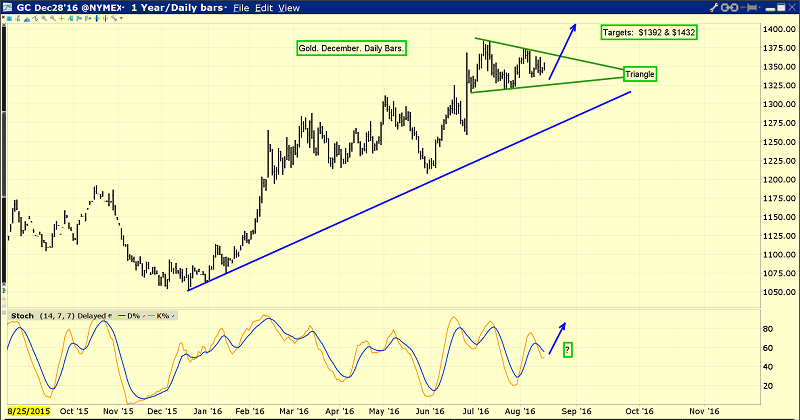Click the 1350.00 price axis label

pyautogui.click(x=779, y=67)
